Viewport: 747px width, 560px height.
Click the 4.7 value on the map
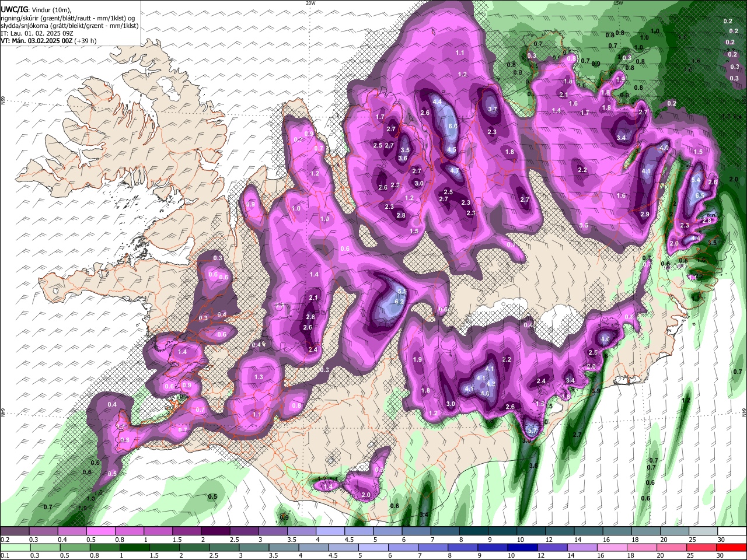456,170
